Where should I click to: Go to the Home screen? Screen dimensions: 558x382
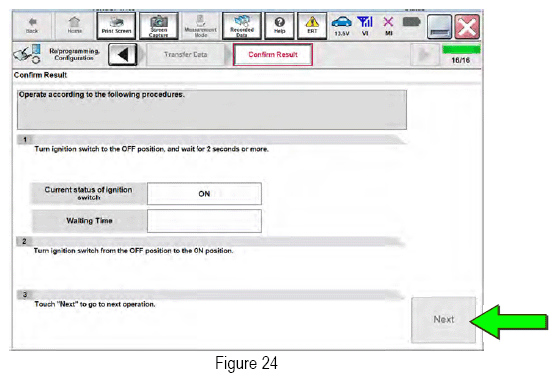[74, 26]
